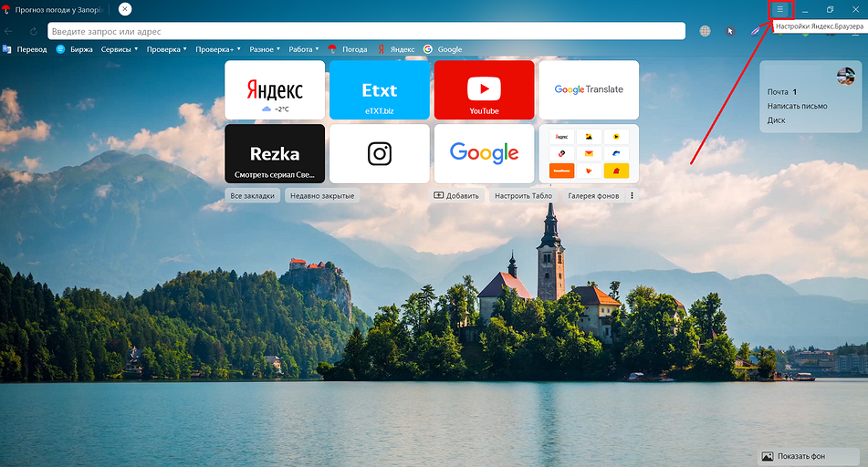This screenshot has height=467, width=868.
Task: Go back using the back arrow
Action: (8, 32)
